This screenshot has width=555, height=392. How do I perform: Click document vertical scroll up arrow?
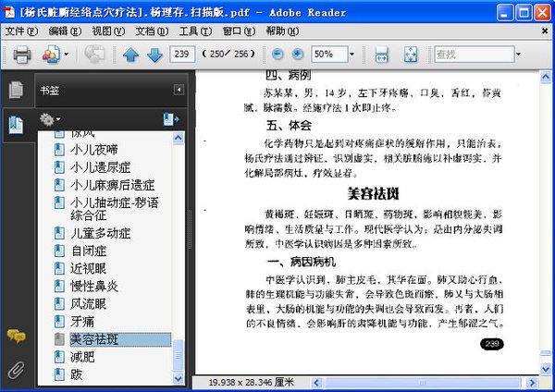coord(546,77)
